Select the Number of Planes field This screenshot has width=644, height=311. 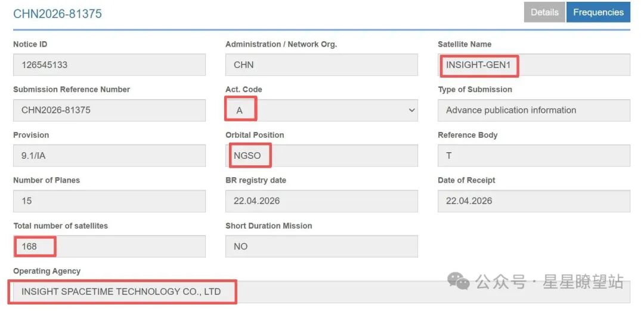(x=109, y=201)
